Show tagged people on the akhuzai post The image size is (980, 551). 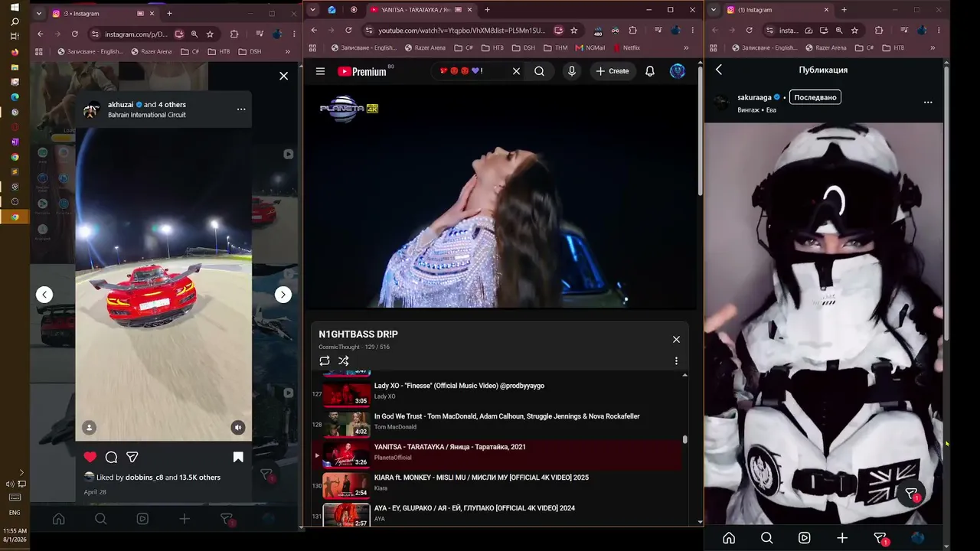tap(90, 427)
